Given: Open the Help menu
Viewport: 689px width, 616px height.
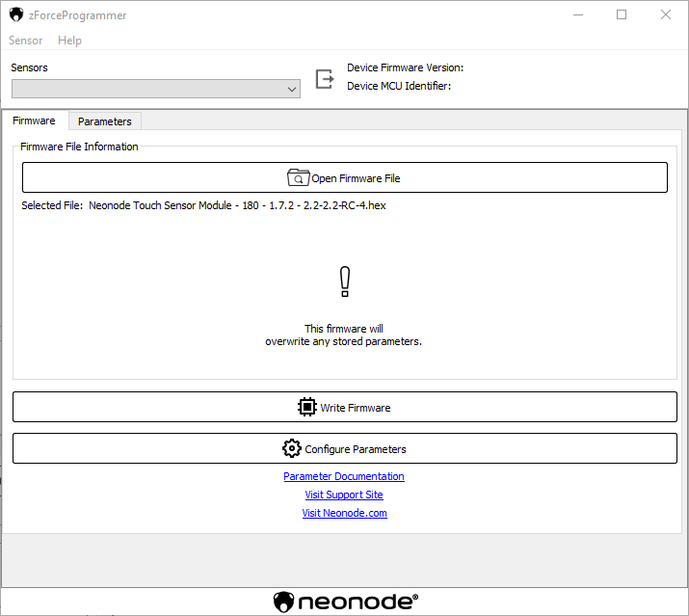Looking at the screenshot, I should 69,40.
